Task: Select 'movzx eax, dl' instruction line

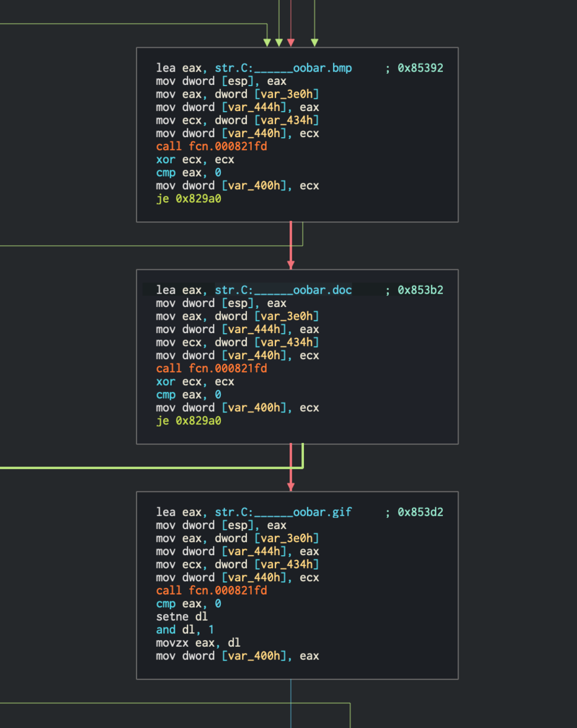Action: (x=198, y=642)
